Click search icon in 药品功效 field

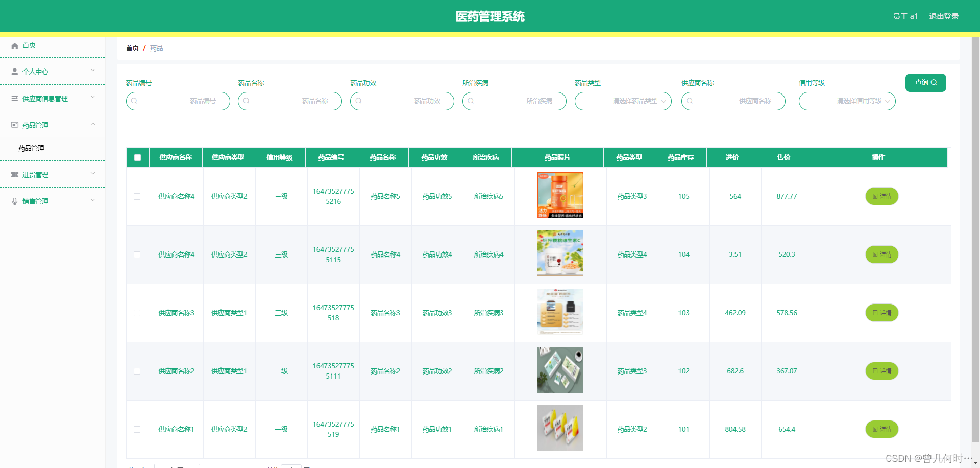[x=359, y=101]
